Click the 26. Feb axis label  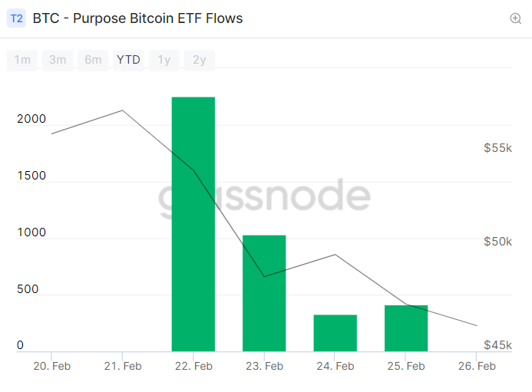(x=477, y=366)
